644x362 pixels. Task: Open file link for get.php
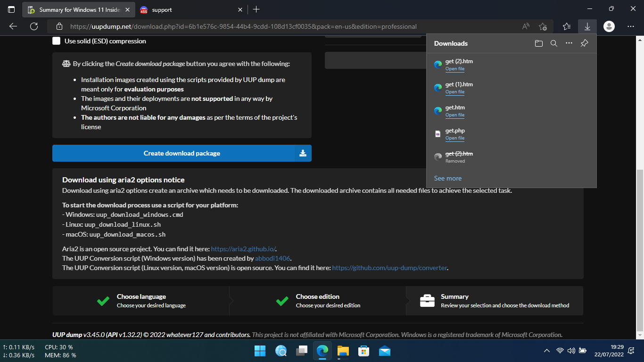click(x=455, y=138)
